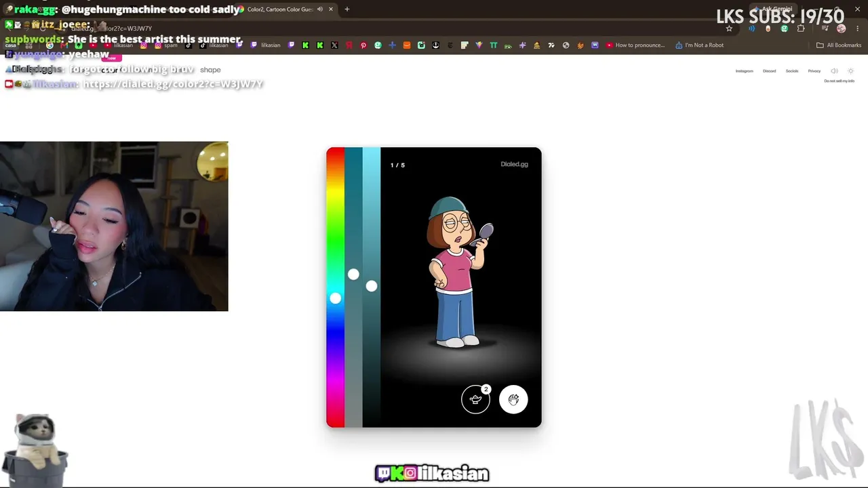Viewport: 868px width, 488px height.
Task: Open the purple W bookmark icon
Action: [595, 45]
